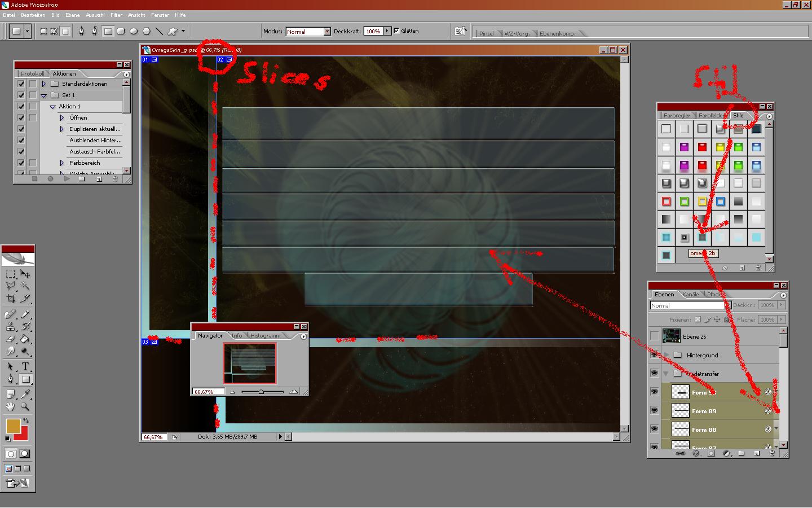Select the Magic Wand tool
This screenshot has height=508, width=812.
(x=25, y=286)
